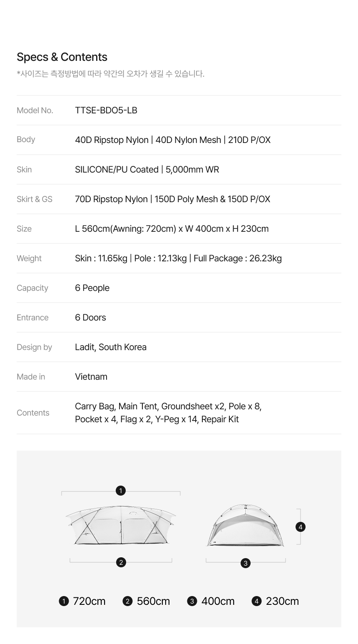Click the 6 People capacity value

coord(92,288)
